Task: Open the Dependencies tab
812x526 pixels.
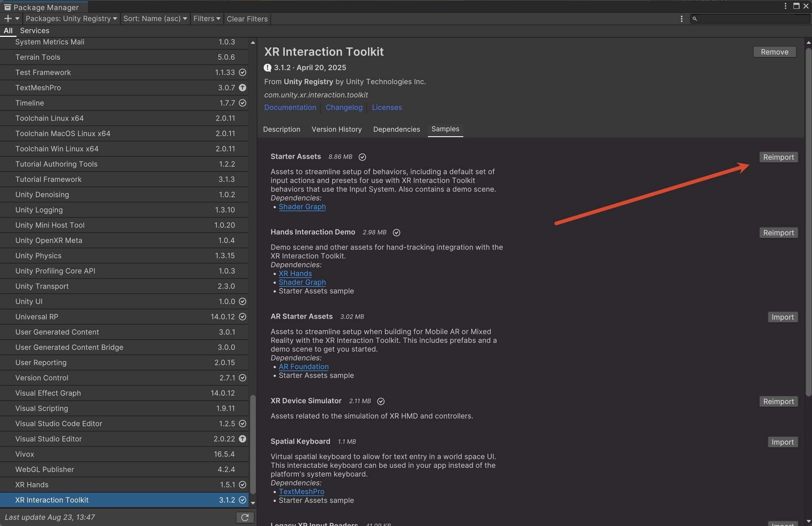Action: 397,129
